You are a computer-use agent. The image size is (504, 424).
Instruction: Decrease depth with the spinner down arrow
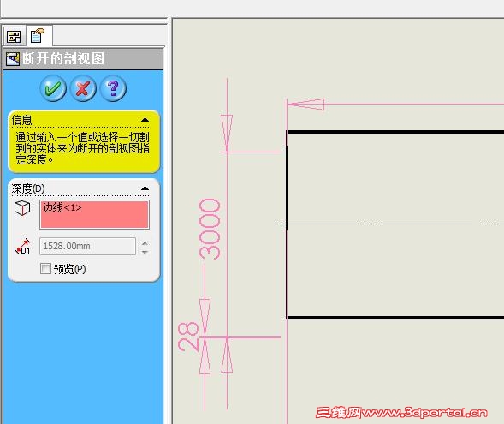[x=145, y=252]
